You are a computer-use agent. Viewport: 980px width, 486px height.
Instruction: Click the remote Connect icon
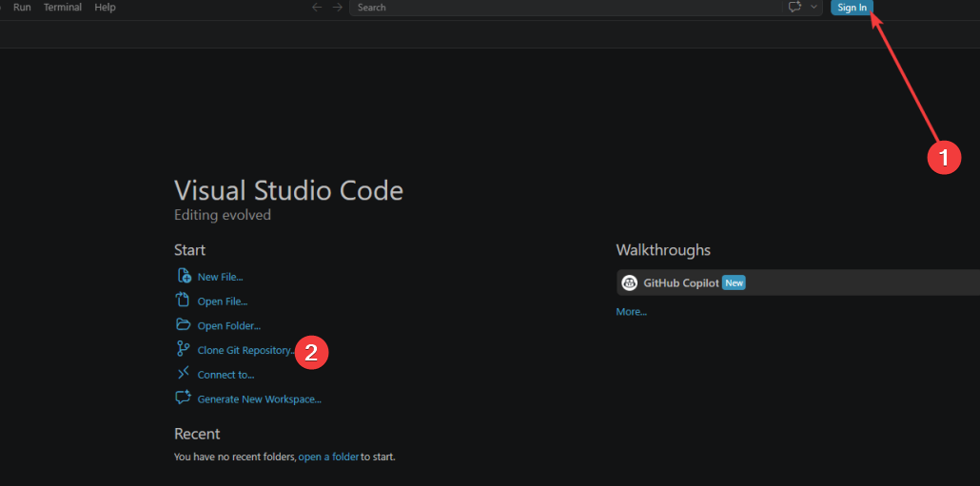(183, 374)
